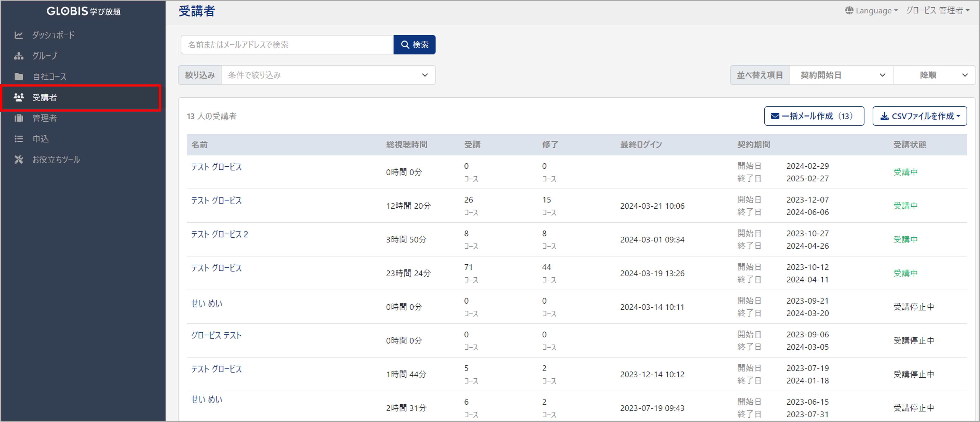Click last login 2024-03-21 10:06

[652, 206]
